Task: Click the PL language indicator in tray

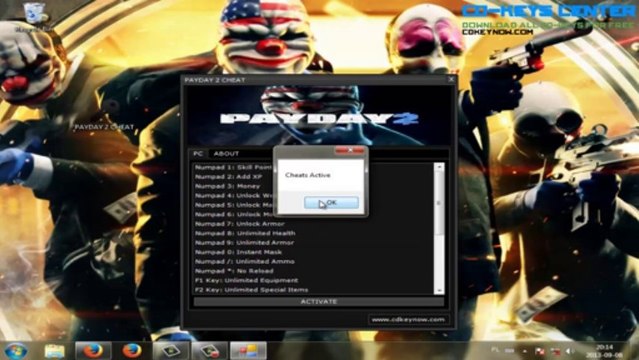Action: (495, 350)
